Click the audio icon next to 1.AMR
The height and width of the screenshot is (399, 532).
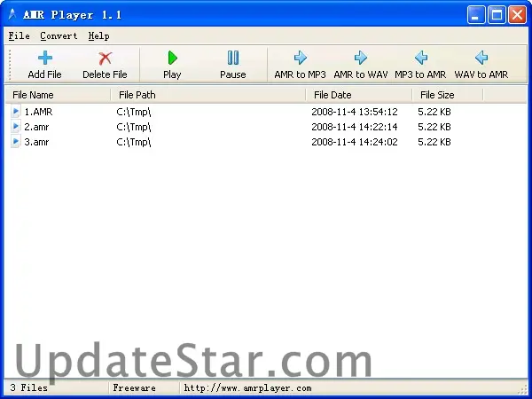[x=15, y=112]
